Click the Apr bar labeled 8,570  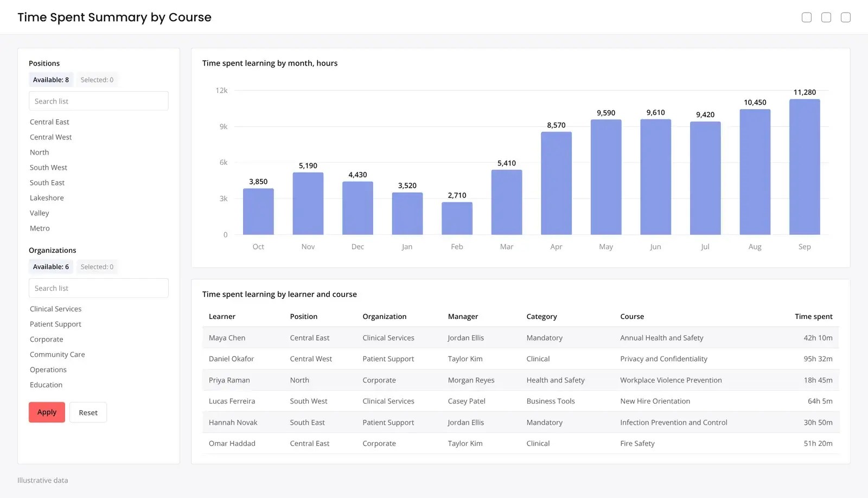tap(556, 183)
